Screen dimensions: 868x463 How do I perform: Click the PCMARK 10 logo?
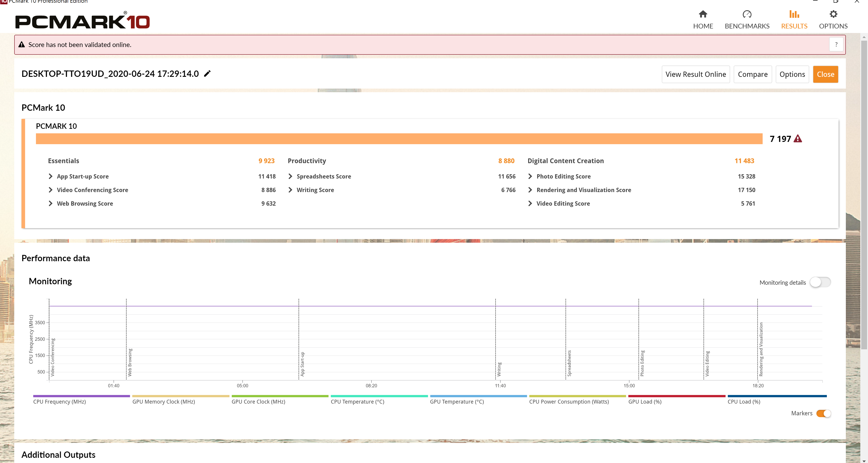[82, 20]
